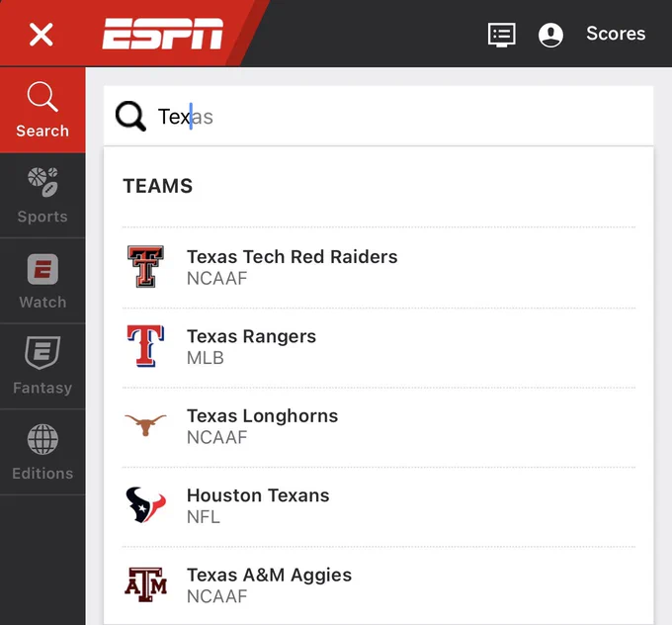Open the watch listings TV icon
Screen dimensions: 672x625
click(x=501, y=35)
